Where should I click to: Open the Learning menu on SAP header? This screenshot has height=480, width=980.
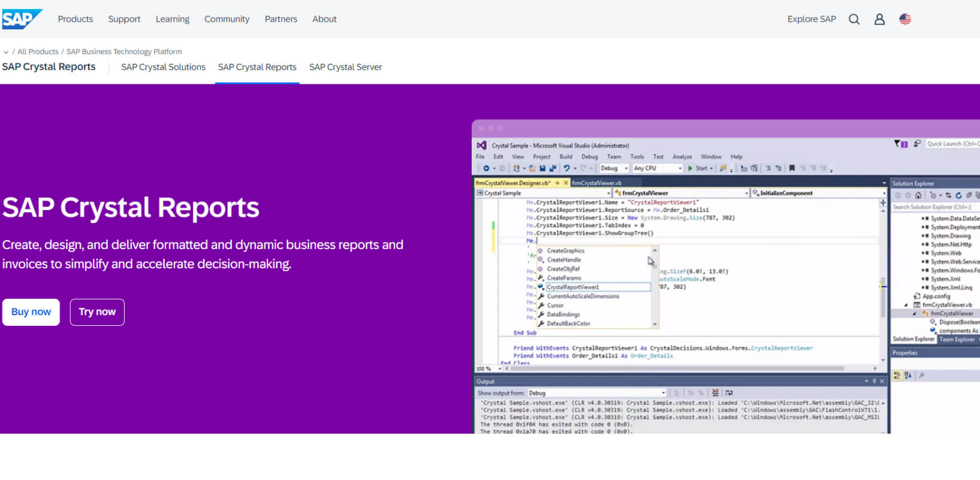173,19
